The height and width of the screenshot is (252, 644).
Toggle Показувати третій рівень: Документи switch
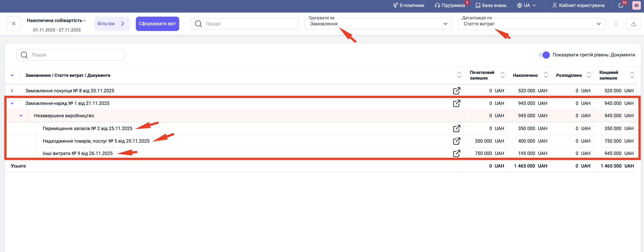[x=544, y=55]
